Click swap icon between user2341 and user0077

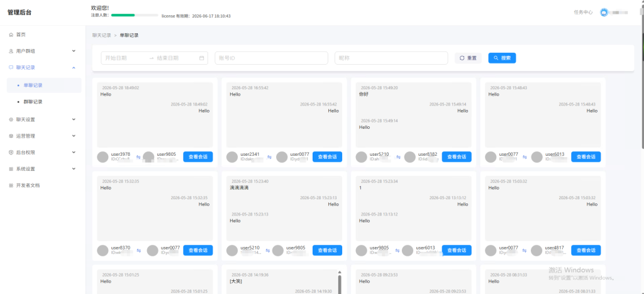coord(269,157)
